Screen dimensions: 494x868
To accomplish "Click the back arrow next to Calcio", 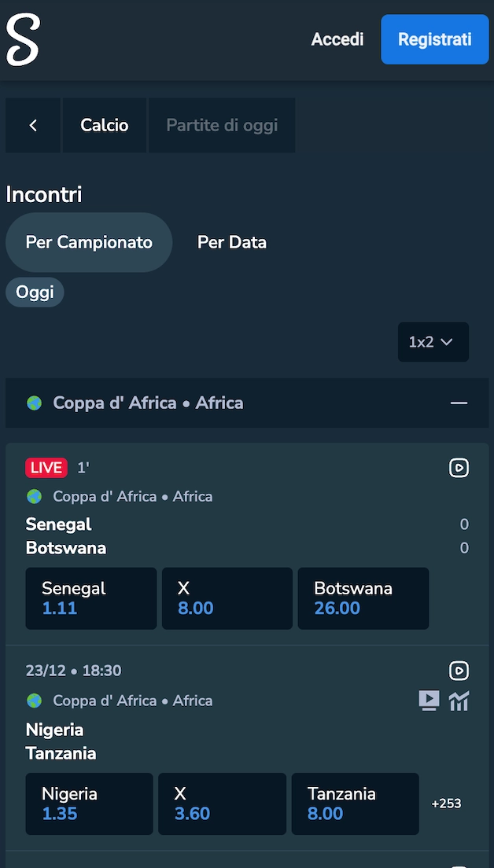I will point(32,125).
